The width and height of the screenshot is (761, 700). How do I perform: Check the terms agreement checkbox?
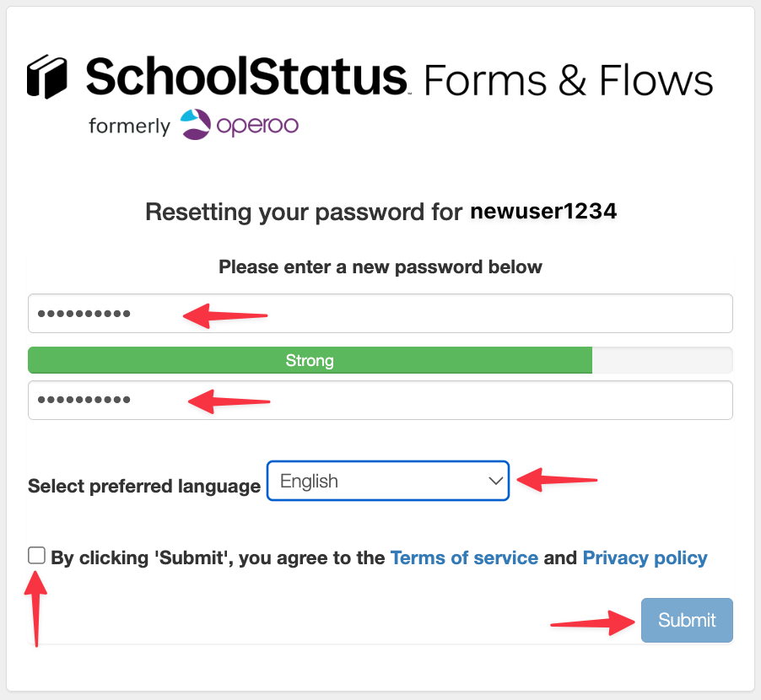(x=36, y=556)
